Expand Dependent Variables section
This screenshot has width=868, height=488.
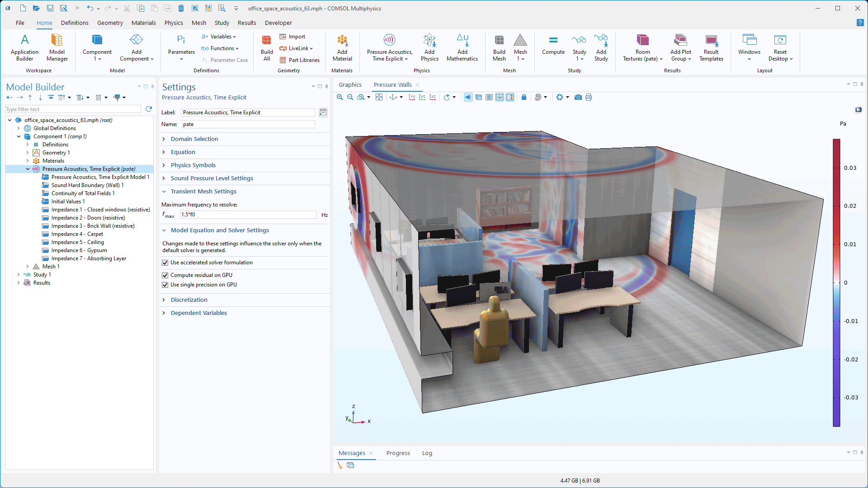(x=198, y=313)
